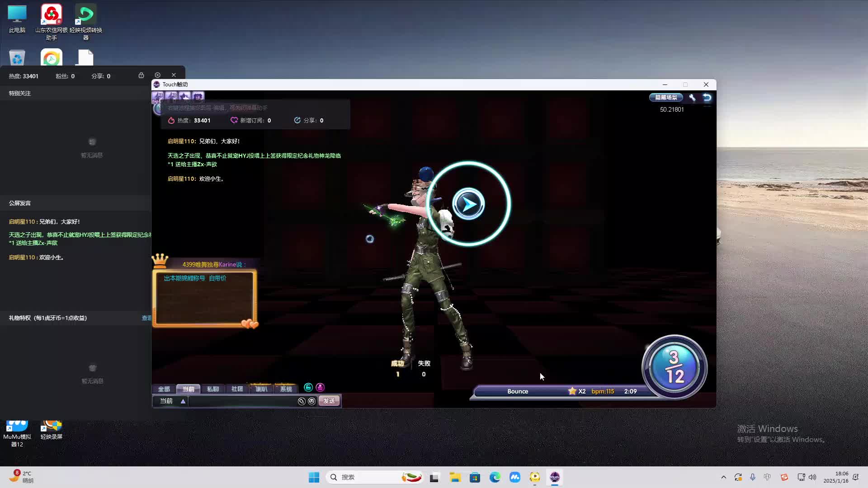Toggle the 隐藏场景 hide scene button
This screenshot has height=488, width=868.
point(666,98)
